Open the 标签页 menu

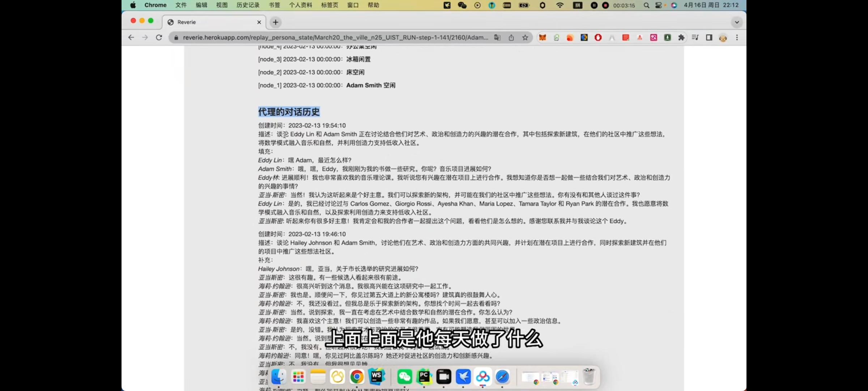[x=329, y=5]
